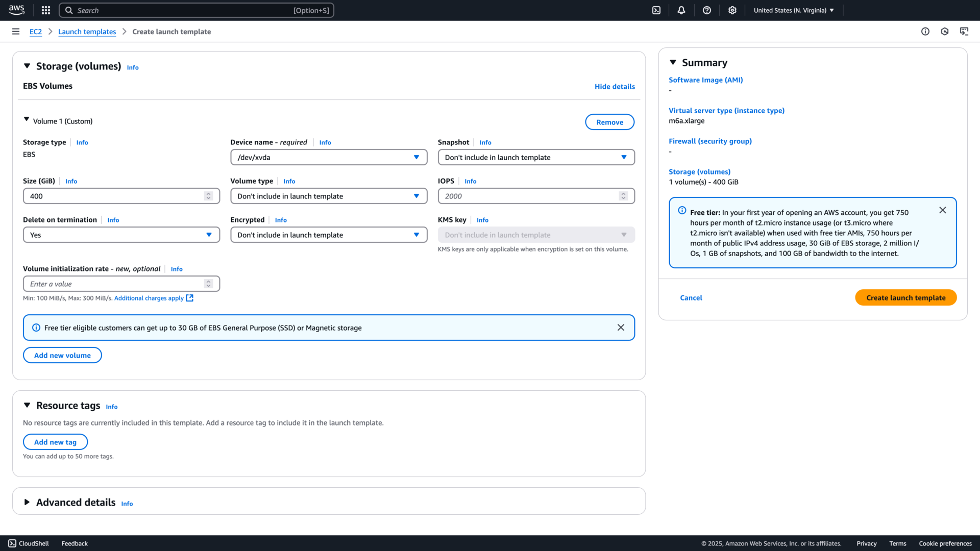Collapse Volume 1 (Custom) details
The image size is (980, 551).
pos(27,119)
